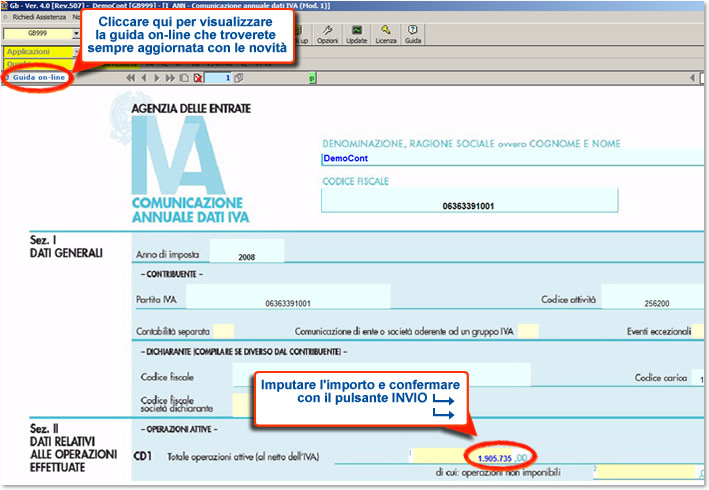Open the Licenza toolbar icon
The height and width of the screenshot is (490, 709).
(385, 34)
